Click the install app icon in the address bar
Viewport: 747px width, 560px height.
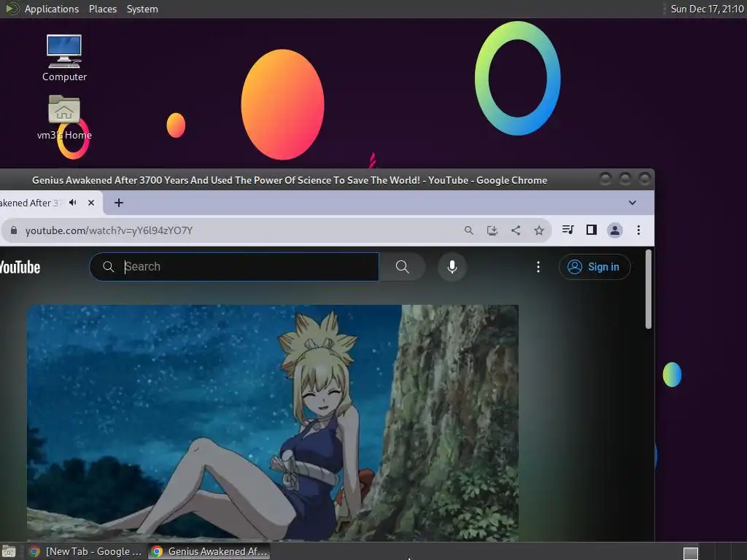(x=492, y=230)
